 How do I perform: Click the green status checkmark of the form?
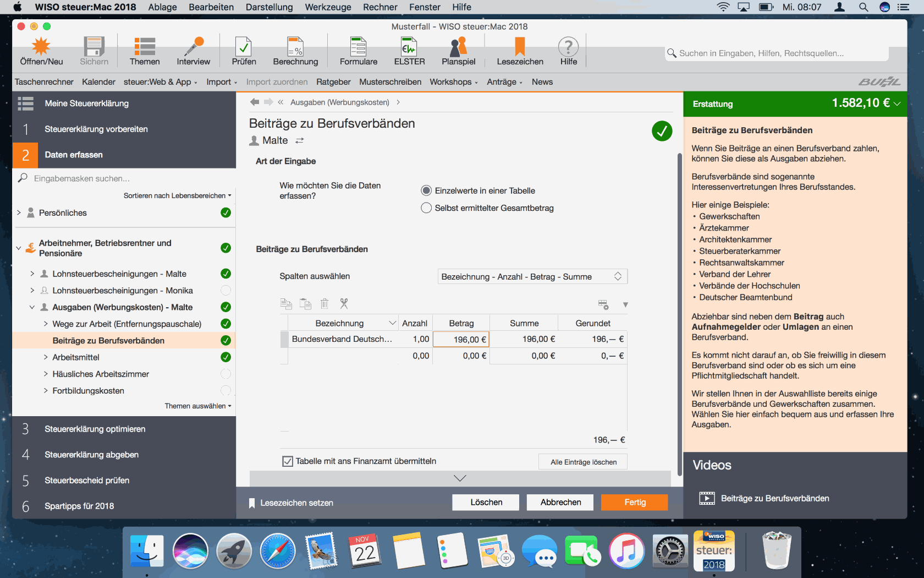click(662, 131)
